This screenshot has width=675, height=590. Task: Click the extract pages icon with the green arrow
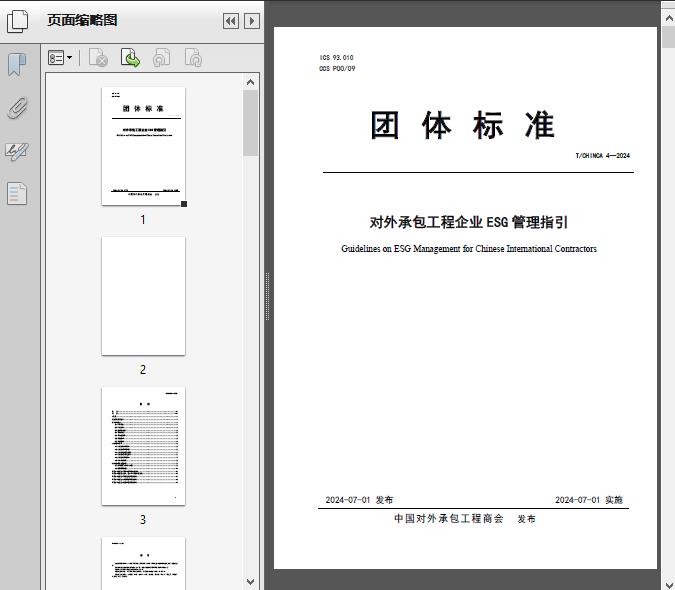[130, 58]
